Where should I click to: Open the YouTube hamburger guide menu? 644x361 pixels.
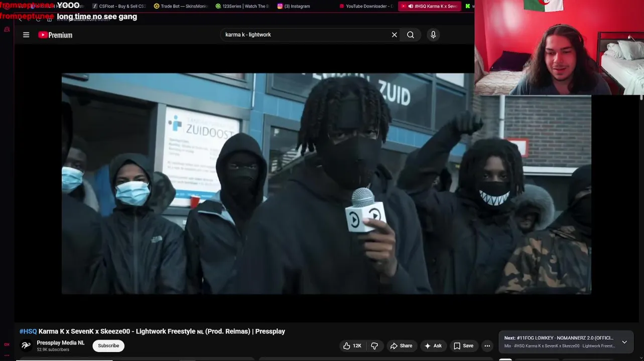(26, 35)
